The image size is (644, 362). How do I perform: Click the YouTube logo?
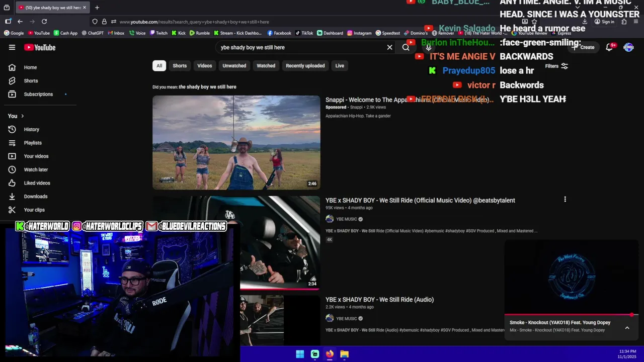coord(40,47)
